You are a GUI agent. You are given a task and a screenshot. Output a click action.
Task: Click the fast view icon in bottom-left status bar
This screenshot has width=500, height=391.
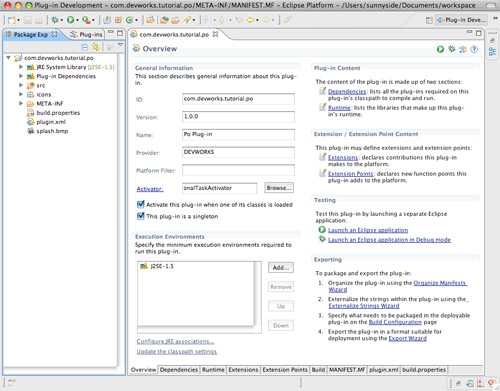click(12, 383)
